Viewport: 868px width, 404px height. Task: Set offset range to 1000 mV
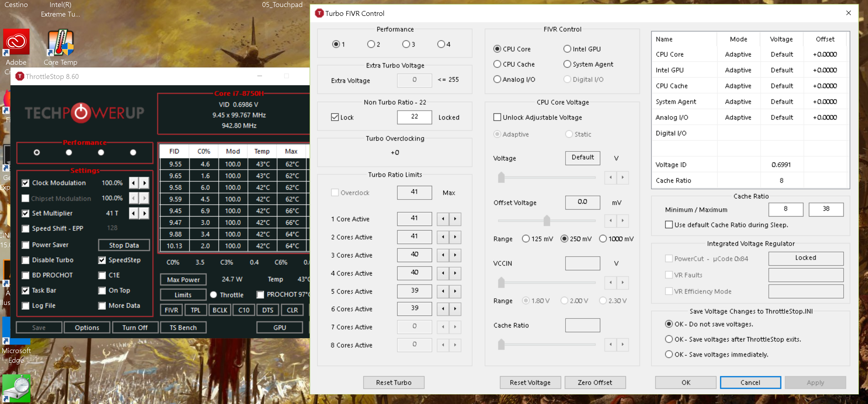click(x=603, y=239)
